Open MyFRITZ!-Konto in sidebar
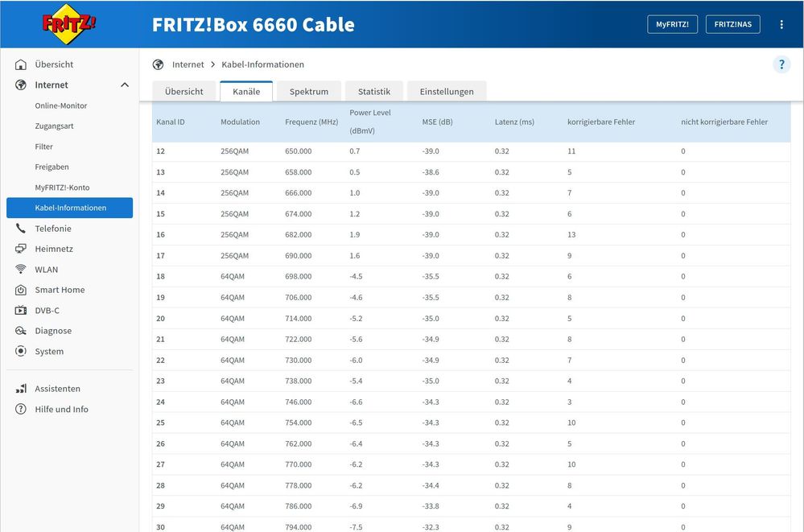The width and height of the screenshot is (804, 532). tap(62, 188)
